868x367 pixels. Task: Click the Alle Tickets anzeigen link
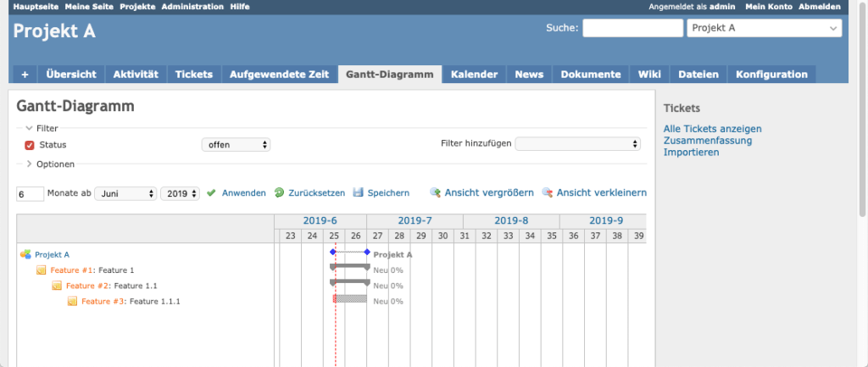point(712,129)
